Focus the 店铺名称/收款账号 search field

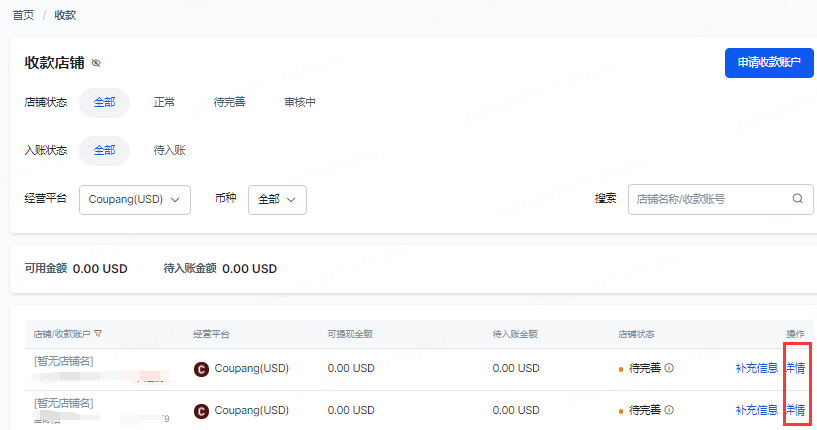(721, 199)
